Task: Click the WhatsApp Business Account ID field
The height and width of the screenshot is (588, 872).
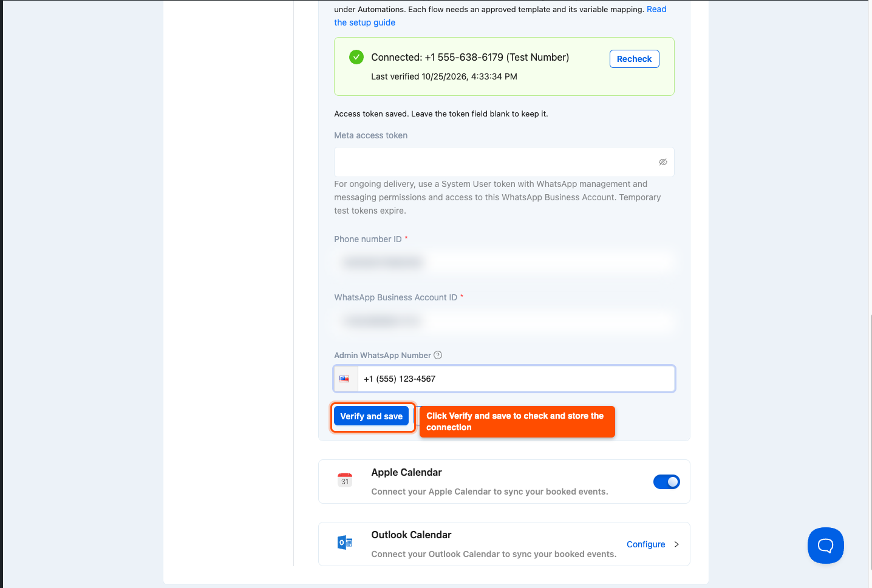Action: tap(504, 320)
